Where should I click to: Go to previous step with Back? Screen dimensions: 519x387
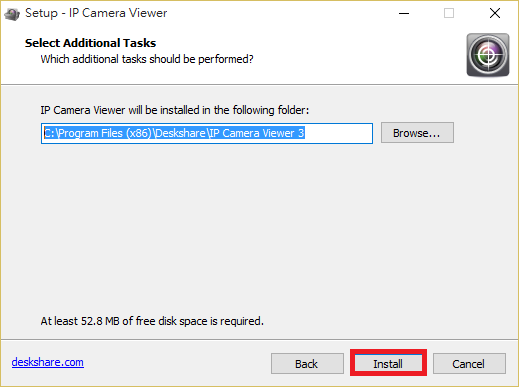[307, 363]
